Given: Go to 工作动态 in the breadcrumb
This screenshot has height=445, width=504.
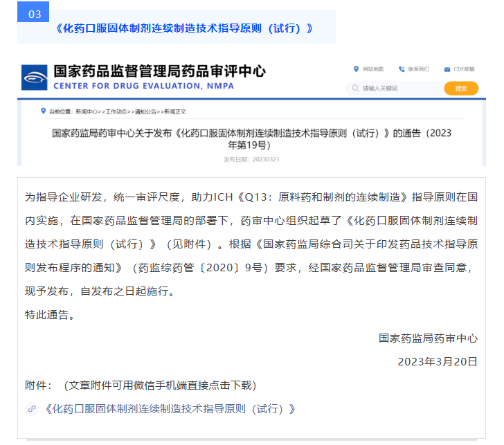Looking at the screenshot, I should click(x=116, y=111).
